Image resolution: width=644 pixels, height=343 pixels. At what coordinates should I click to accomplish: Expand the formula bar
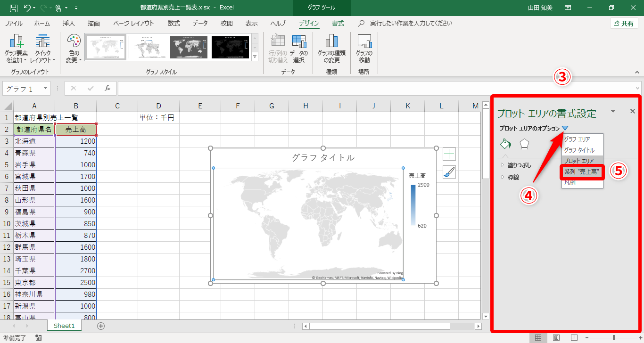[638, 88]
